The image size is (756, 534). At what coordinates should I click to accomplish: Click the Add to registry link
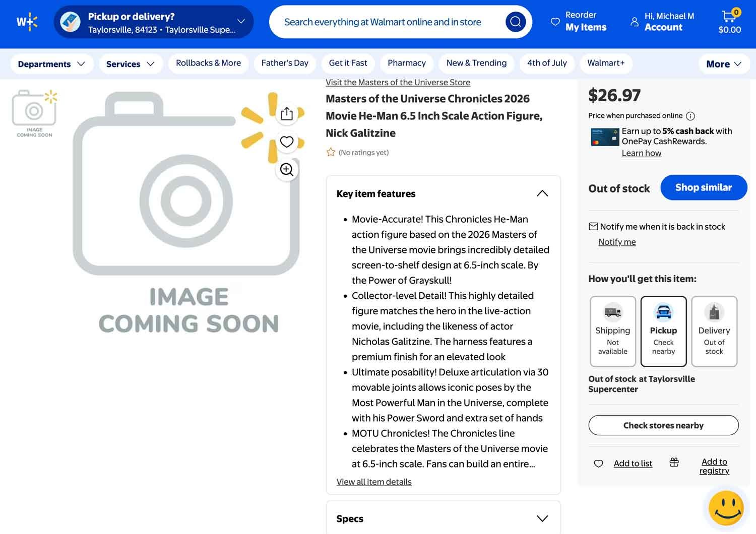coord(714,466)
